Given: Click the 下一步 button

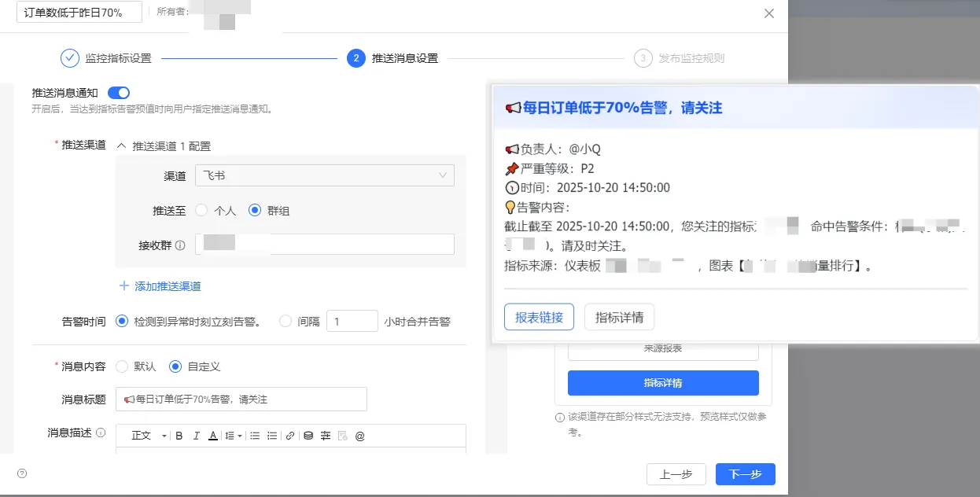Looking at the screenshot, I should tap(743, 473).
